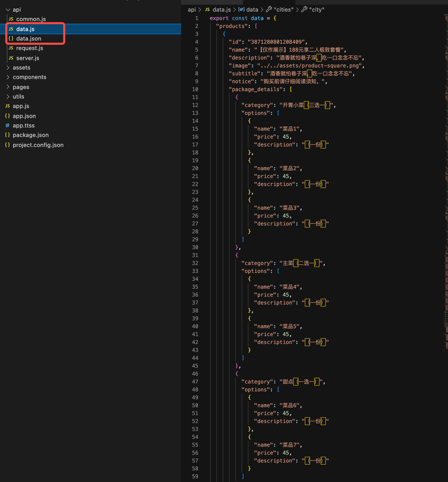Viewport: 448px width, 482px height.
Task: Click the "products" key on line 2
Action: click(232, 26)
